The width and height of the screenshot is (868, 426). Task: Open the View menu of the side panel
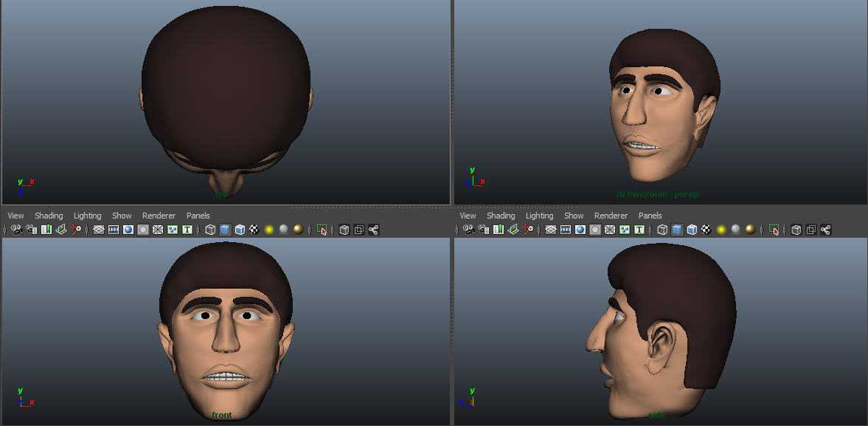tap(468, 216)
